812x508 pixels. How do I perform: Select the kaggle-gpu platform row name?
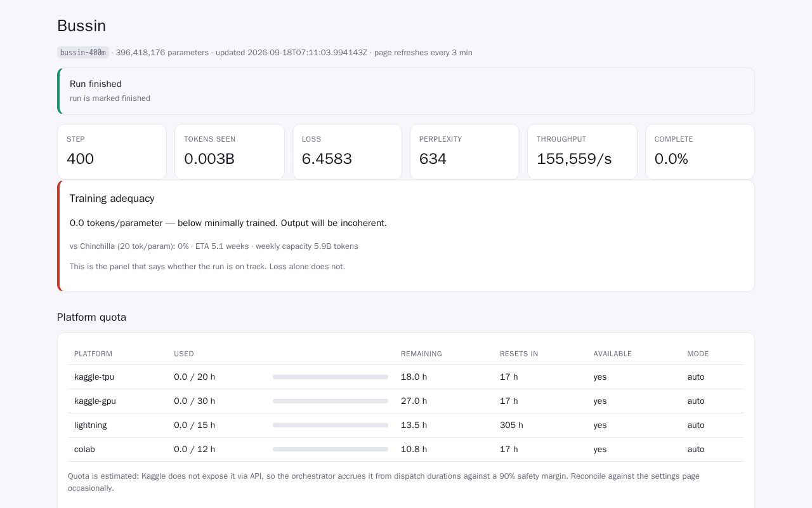95,401
